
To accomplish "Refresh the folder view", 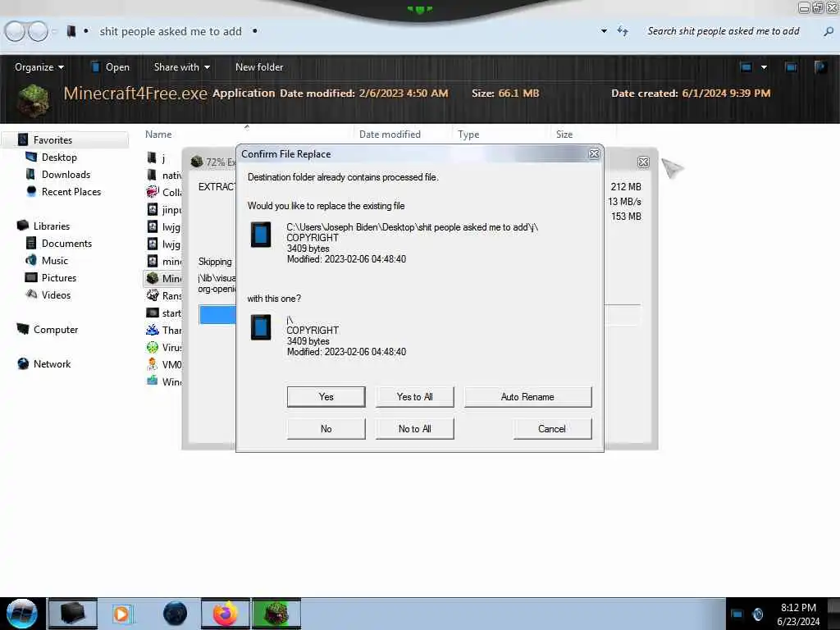I will (x=623, y=31).
